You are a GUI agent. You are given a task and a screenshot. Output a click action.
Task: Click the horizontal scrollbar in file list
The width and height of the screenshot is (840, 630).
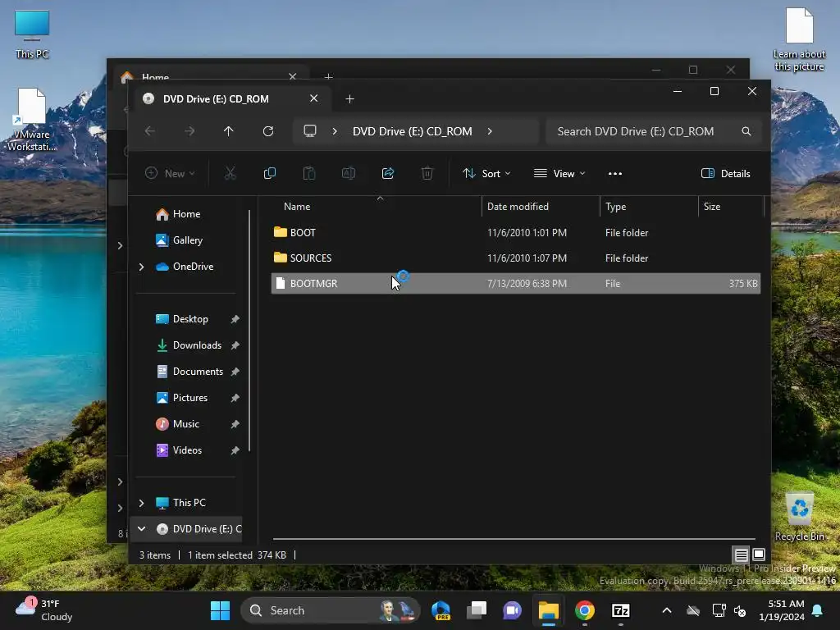[x=514, y=538]
